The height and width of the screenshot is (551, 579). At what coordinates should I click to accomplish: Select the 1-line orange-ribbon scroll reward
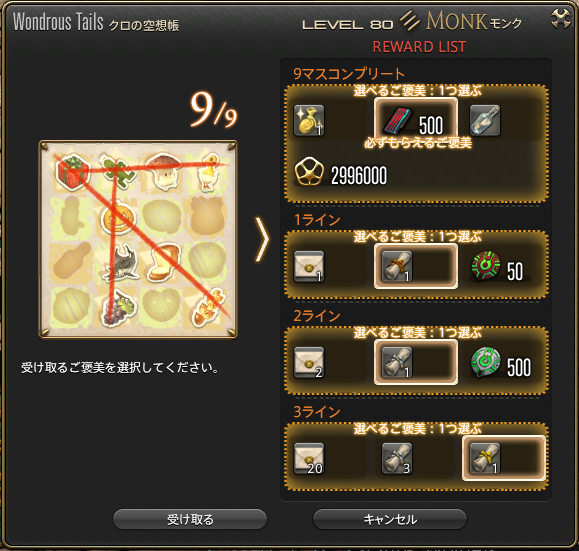[416, 266]
